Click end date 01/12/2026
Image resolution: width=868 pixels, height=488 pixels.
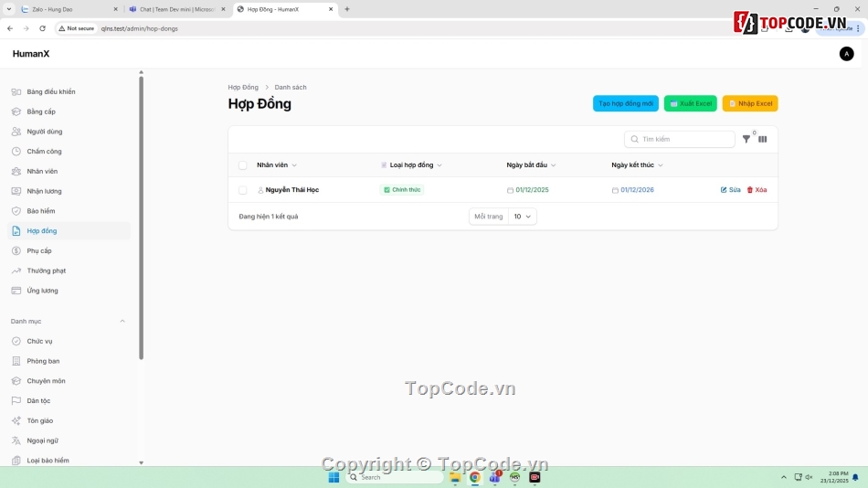point(637,190)
